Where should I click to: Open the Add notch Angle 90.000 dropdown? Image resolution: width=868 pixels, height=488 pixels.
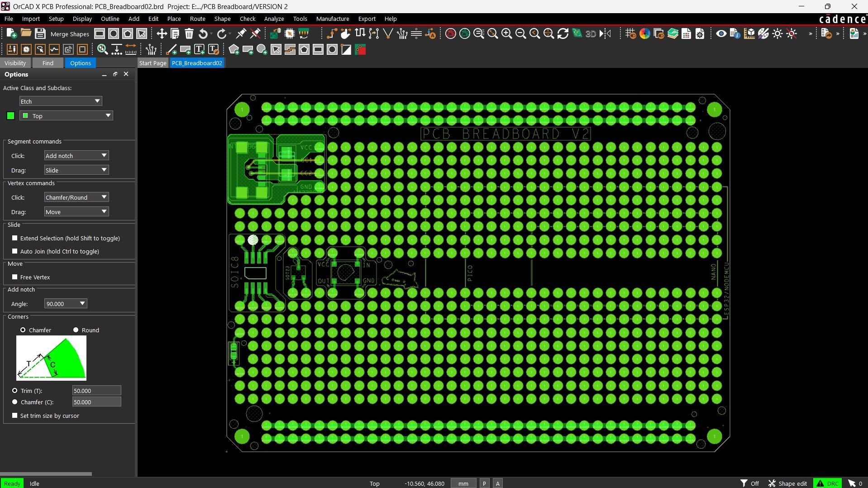coord(66,304)
